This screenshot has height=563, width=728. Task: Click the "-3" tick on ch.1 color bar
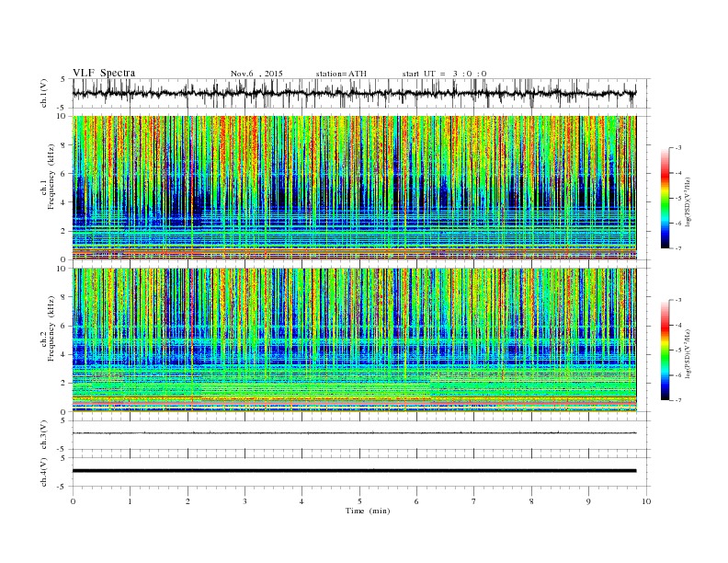click(x=677, y=148)
